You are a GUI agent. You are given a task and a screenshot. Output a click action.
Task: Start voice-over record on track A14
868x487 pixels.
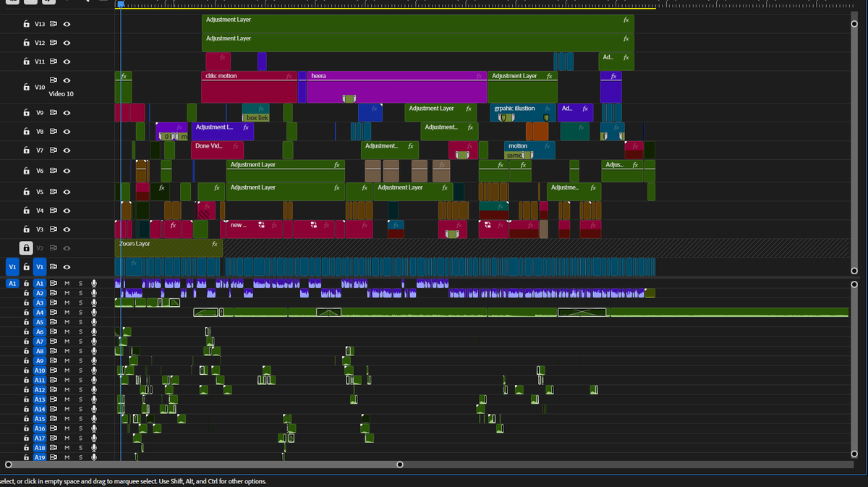(x=93, y=409)
